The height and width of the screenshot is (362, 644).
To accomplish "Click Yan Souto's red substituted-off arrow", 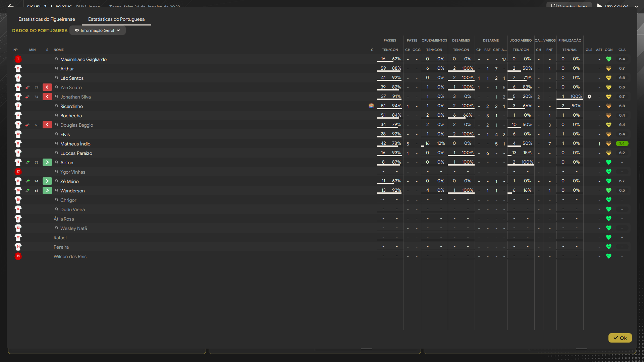I will (47, 87).
